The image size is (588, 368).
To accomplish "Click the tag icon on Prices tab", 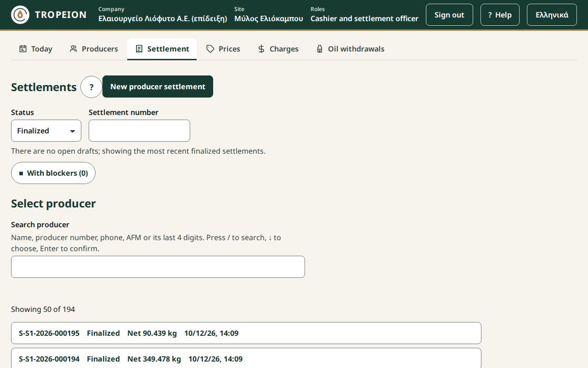I will 210,49.
